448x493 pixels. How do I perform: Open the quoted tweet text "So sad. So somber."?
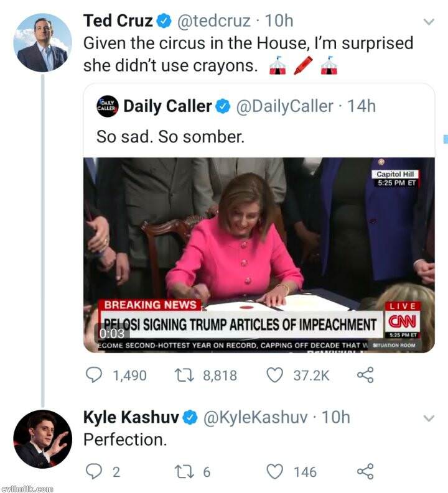click(x=170, y=137)
